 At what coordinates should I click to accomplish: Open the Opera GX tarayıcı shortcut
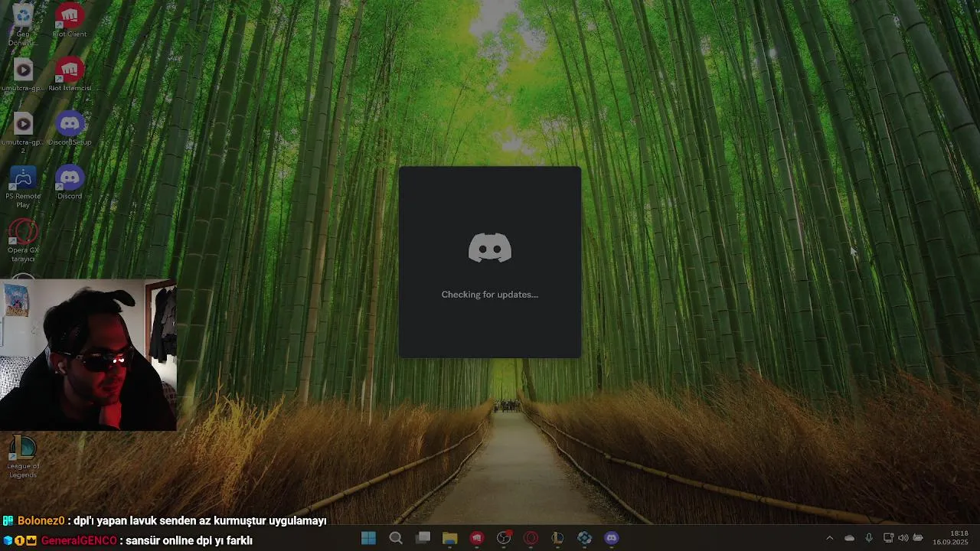23,240
